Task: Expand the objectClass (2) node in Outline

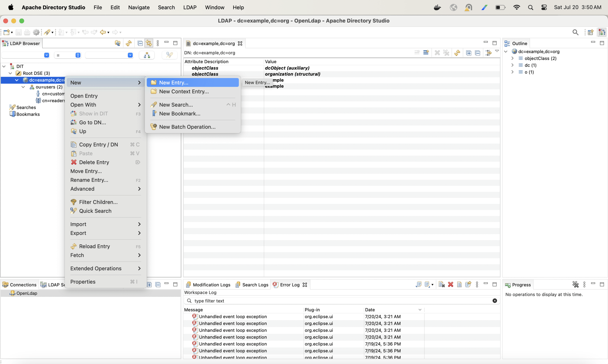Action: point(513,58)
